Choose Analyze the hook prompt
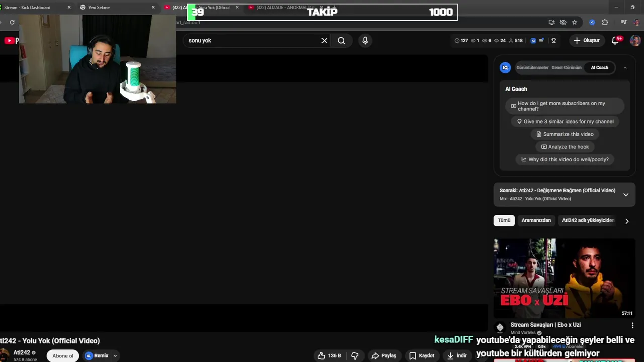 click(565, 147)
